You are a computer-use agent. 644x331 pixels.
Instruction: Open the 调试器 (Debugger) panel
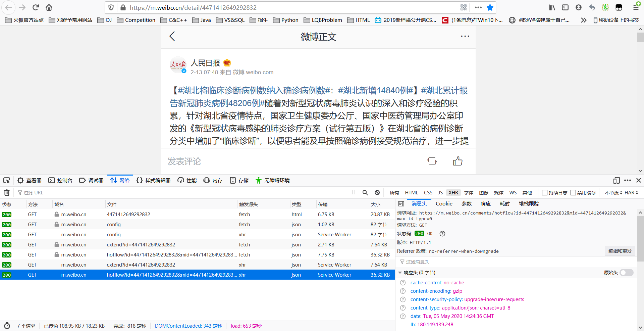[x=91, y=180]
